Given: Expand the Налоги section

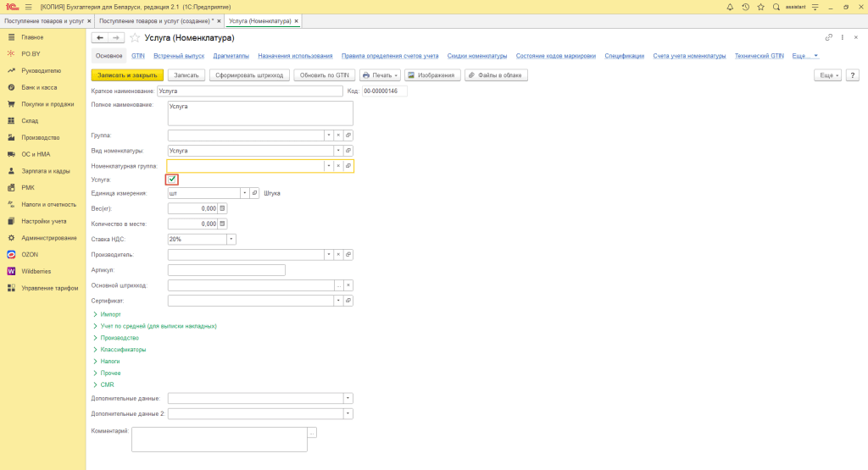Looking at the screenshot, I should coord(110,362).
